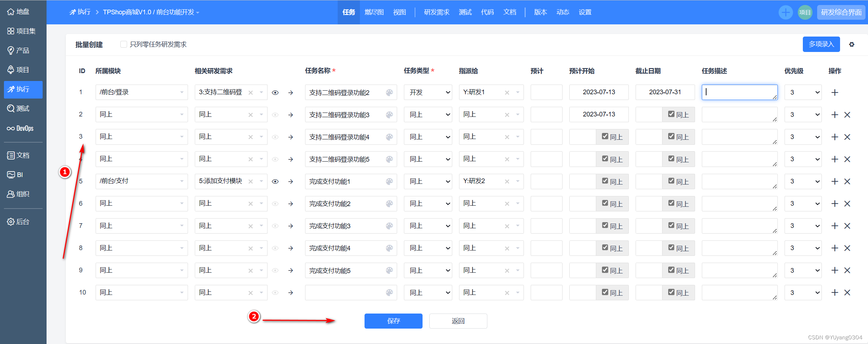Image resolution: width=868 pixels, height=344 pixels.
Task: Add a row after row 5 with plus
Action: point(835,181)
